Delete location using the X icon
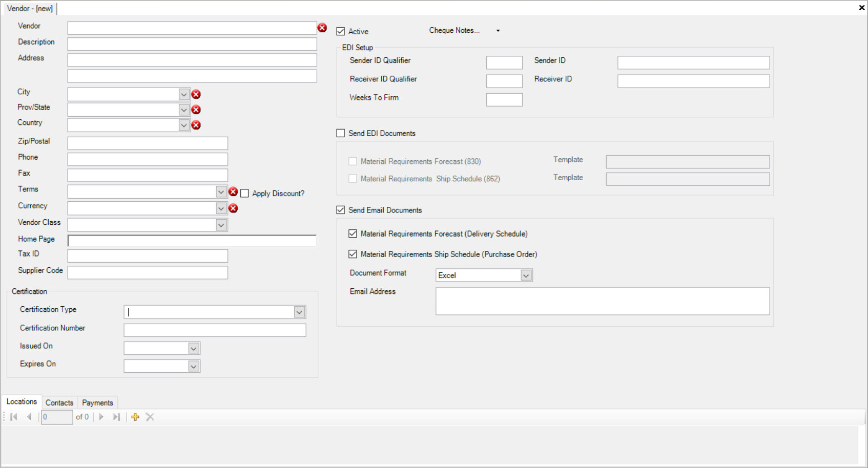The width and height of the screenshot is (868, 468). 150,417
